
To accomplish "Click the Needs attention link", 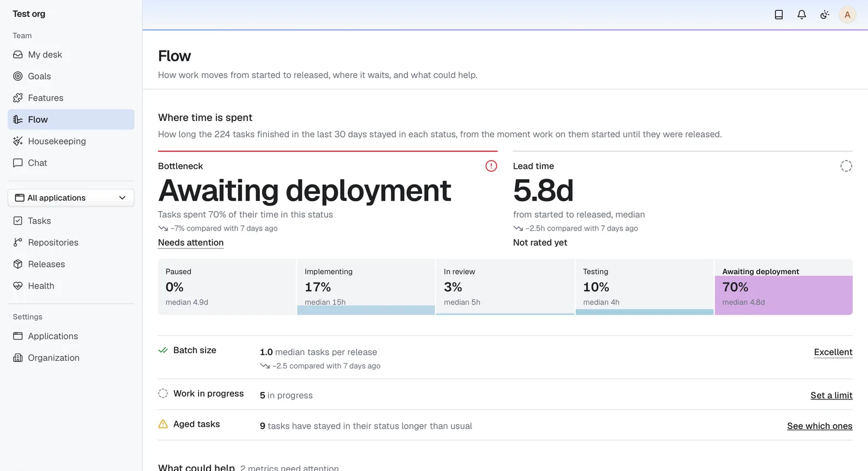I will point(191,243).
